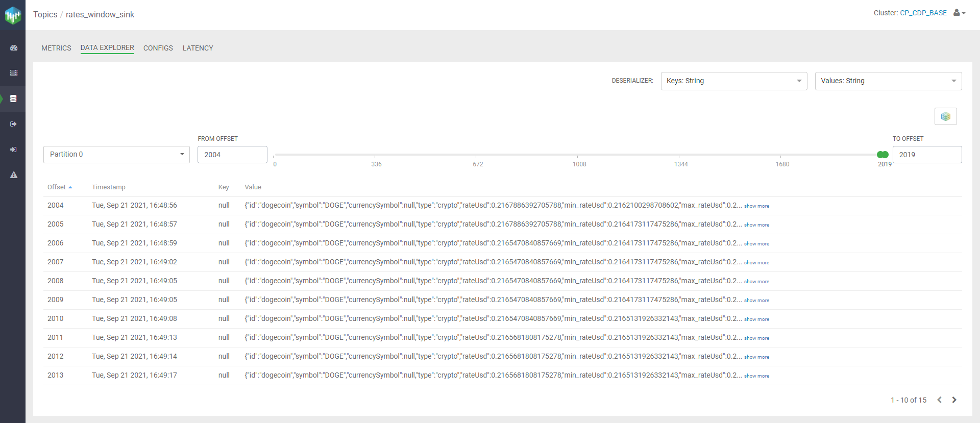Open the Topics sidebar icon
Screen dimensions: 980x423
tap(14, 98)
